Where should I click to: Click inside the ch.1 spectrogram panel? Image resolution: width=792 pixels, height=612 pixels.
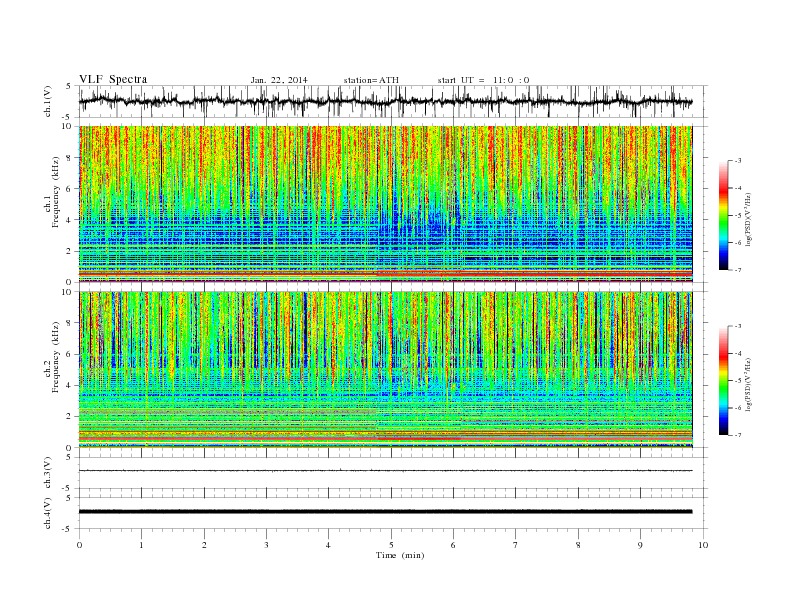[x=386, y=204]
